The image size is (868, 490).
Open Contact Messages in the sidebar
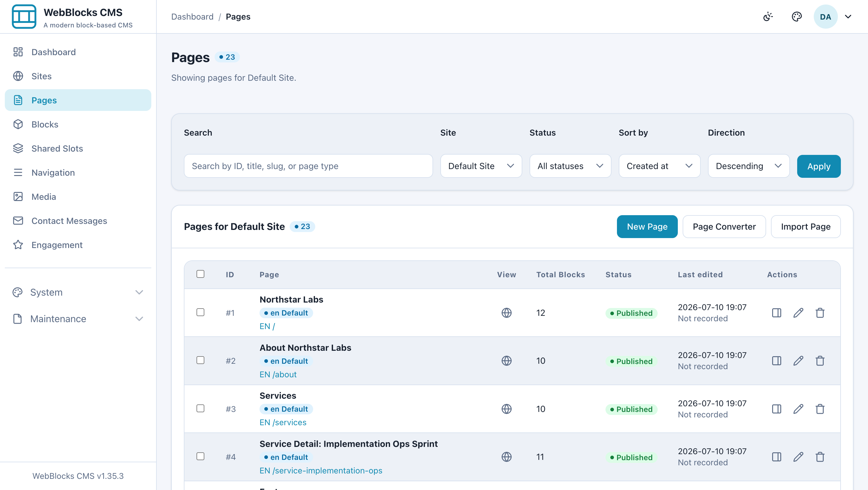point(78,221)
